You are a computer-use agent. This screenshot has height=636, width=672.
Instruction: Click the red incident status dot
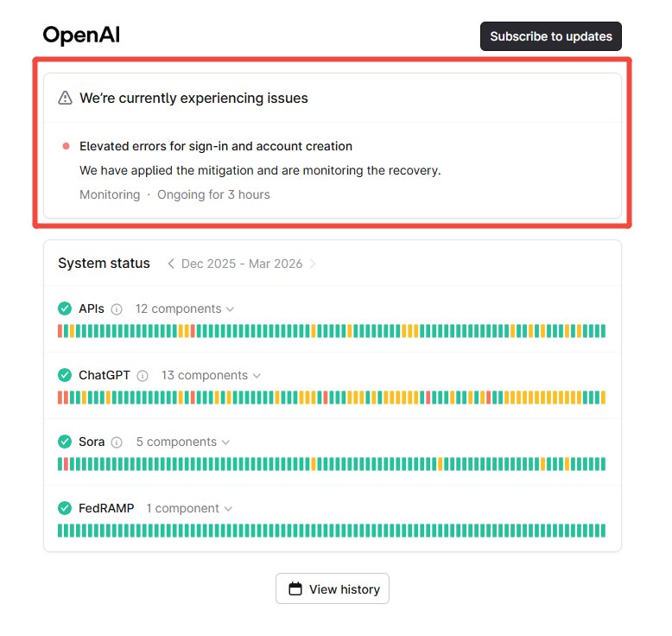pyautogui.click(x=66, y=147)
